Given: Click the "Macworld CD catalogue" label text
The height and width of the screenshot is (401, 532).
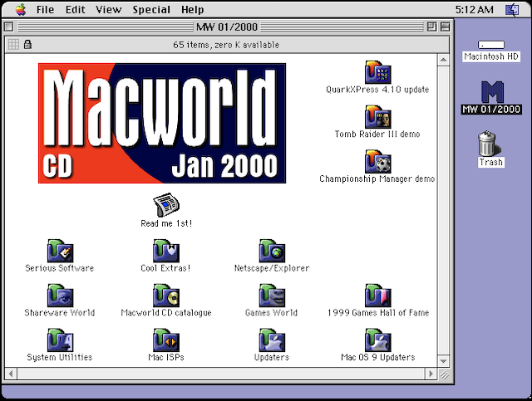Looking at the screenshot, I should click(x=166, y=312).
